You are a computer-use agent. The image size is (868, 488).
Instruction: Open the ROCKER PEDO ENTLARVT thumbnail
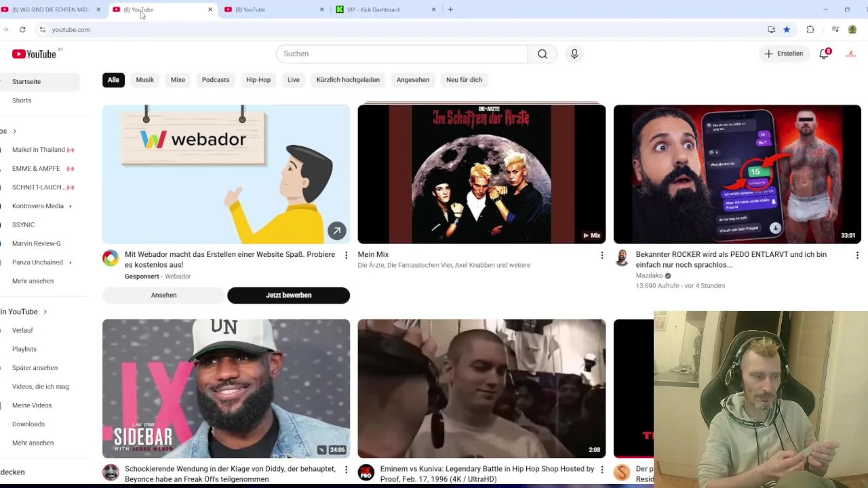(737, 174)
